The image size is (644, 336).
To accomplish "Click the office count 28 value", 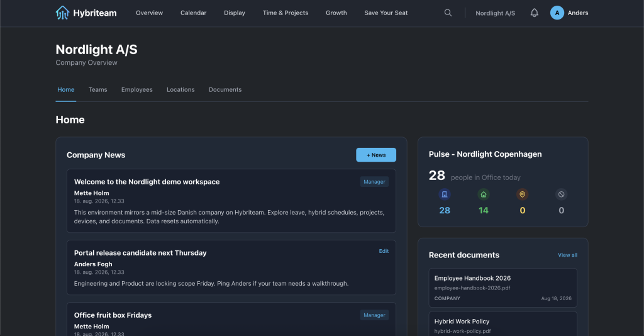I will point(445,210).
